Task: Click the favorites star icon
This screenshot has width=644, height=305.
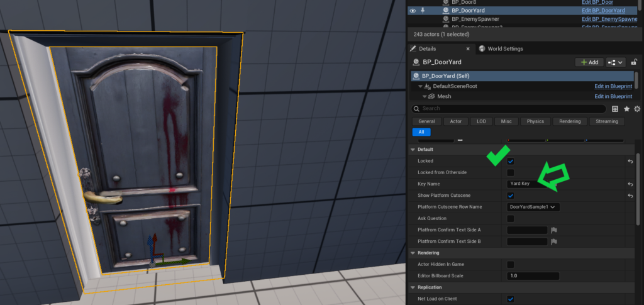Action: pyautogui.click(x=626, y=109)
